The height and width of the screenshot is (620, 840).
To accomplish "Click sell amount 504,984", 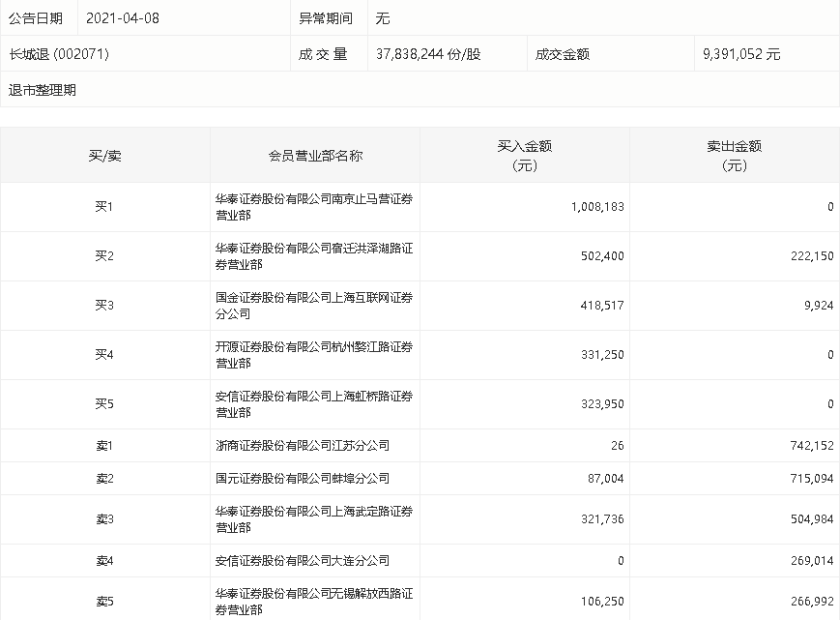I will [x=812, y=518].
